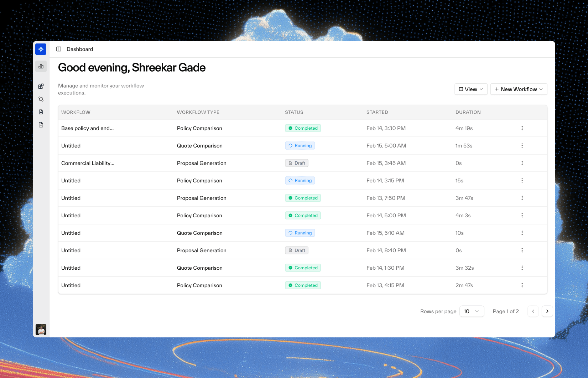Image resolution: width=588 pixels, height=378 pixels.
Task: Click the WORKFLOW TYPE column header
Action: pos(198,112)
